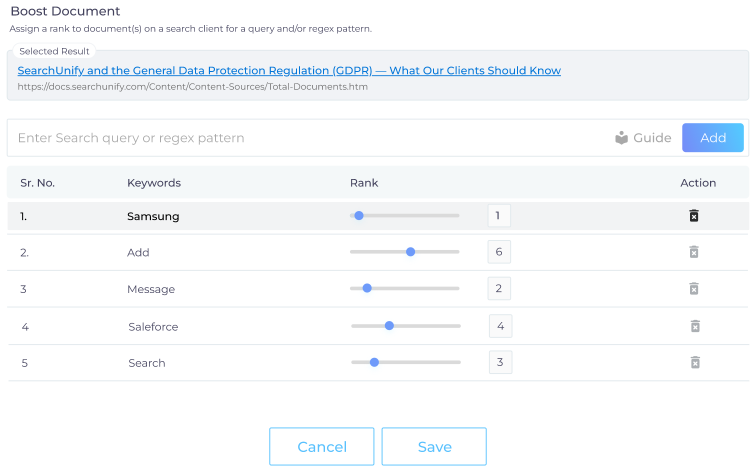Cancel the boost document dialog

pos(322,446)
